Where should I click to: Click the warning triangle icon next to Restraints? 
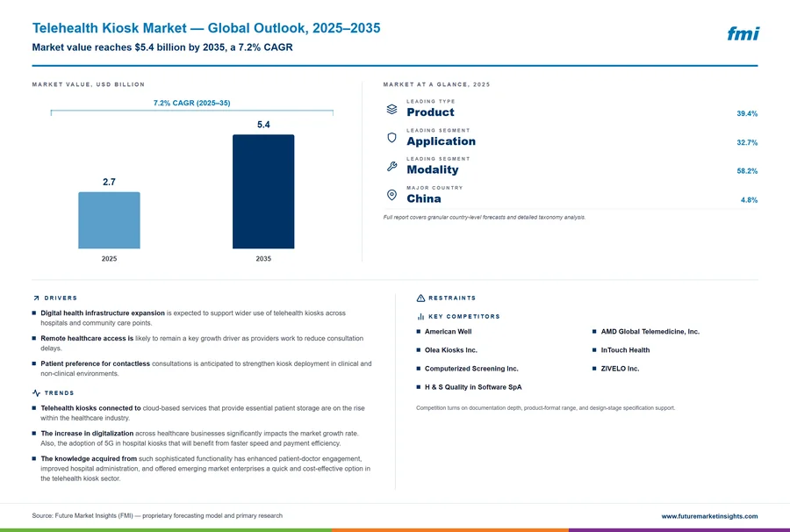pyautogui.click(x=420, y=298)
